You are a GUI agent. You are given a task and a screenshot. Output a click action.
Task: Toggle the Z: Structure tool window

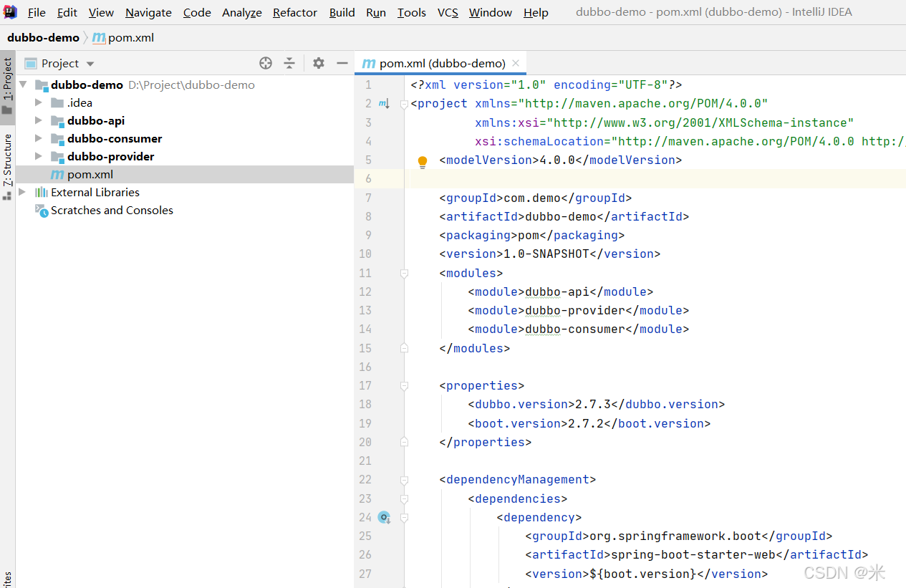[7, 166]
